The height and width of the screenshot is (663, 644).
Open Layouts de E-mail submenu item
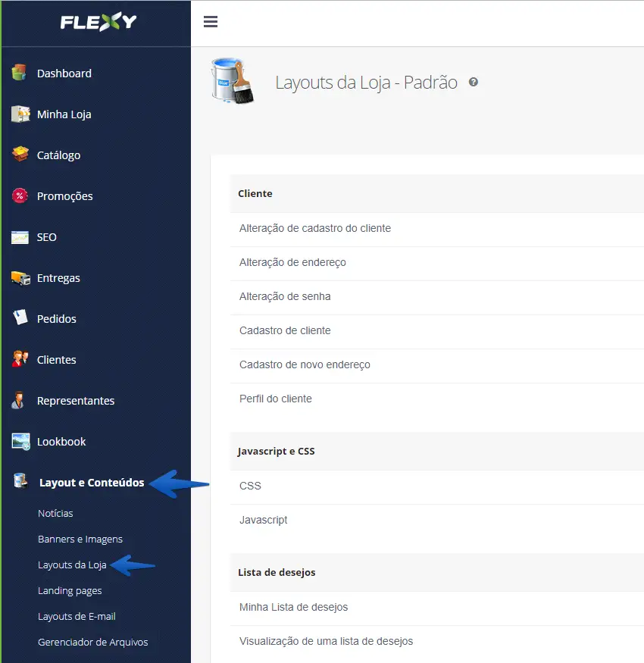(77, 617)
